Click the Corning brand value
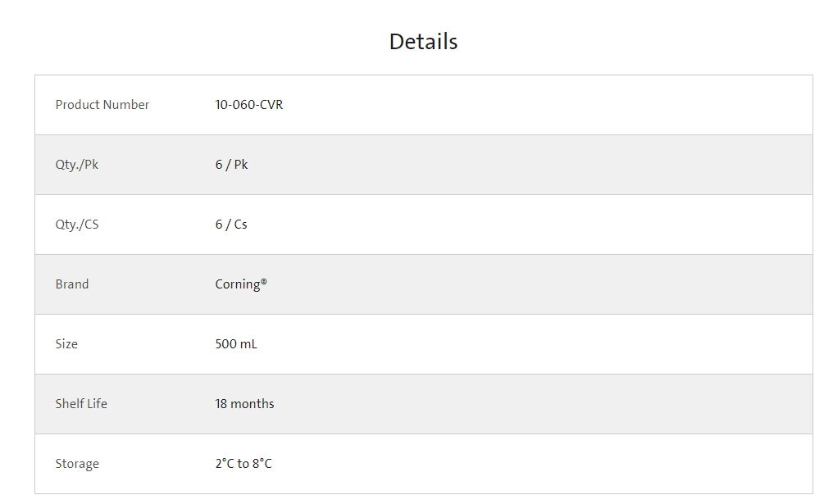 238,284
